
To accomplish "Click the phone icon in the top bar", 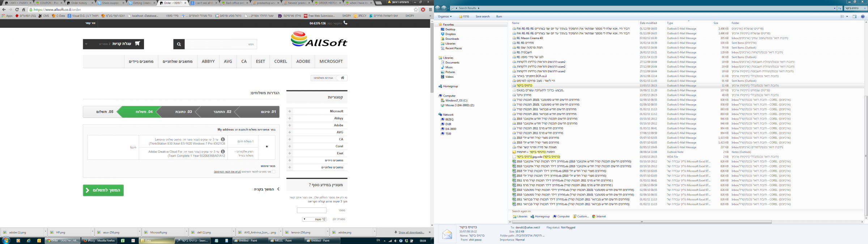I will pos(345,23).
